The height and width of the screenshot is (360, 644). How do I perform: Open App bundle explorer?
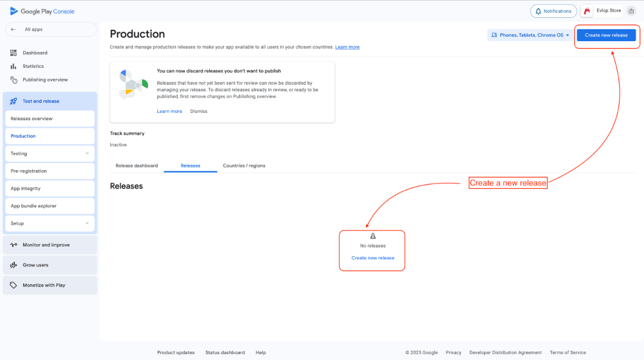[x=49, y=206]
